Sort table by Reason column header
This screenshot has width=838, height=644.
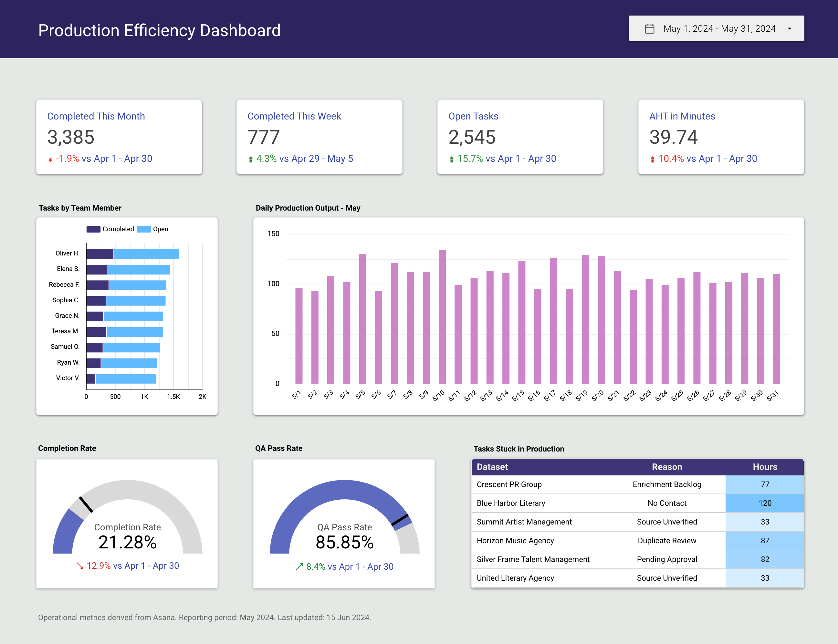(667, 467)
